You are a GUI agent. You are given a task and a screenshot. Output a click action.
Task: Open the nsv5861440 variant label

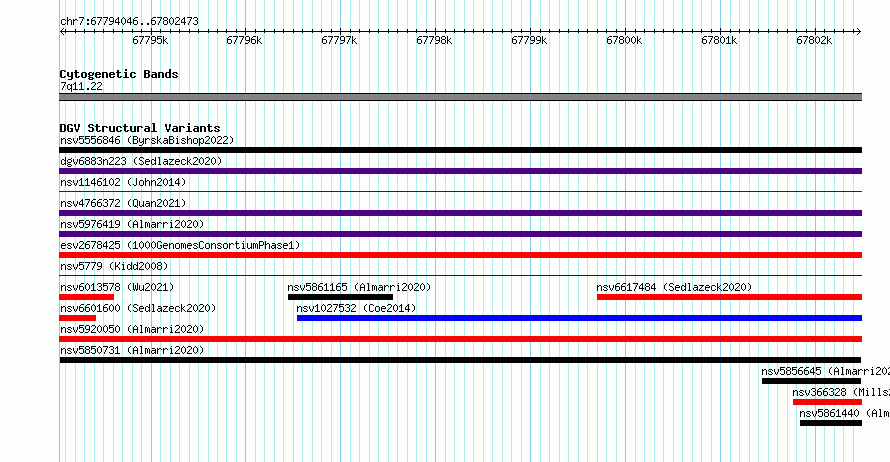(x=844, y=413)
